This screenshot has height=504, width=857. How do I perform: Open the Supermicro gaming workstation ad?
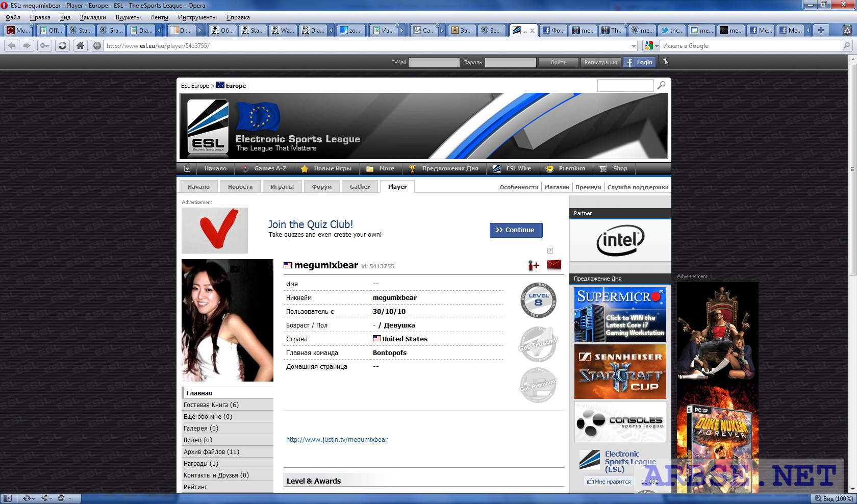620,314
